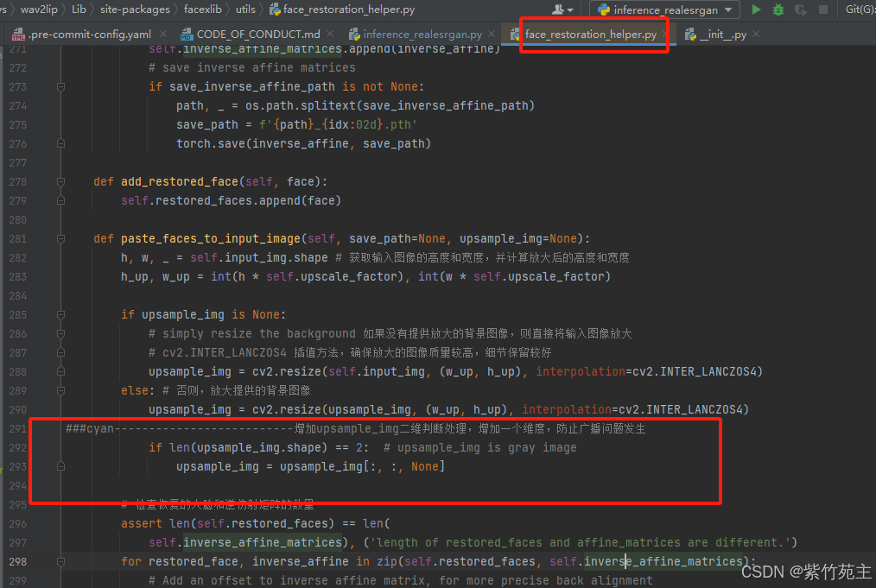Fold the comment block at line 286
This screenshot has height=588, width=876.
pyautogui.click(x=60, y=333)
